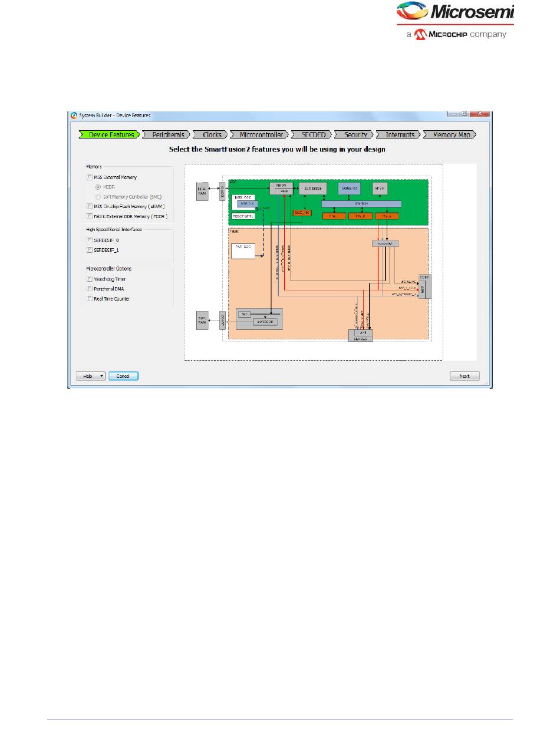Click the SWITCH bus block in diagram
The height and width of the screenshot is (739, 560).
coord(361,203)
